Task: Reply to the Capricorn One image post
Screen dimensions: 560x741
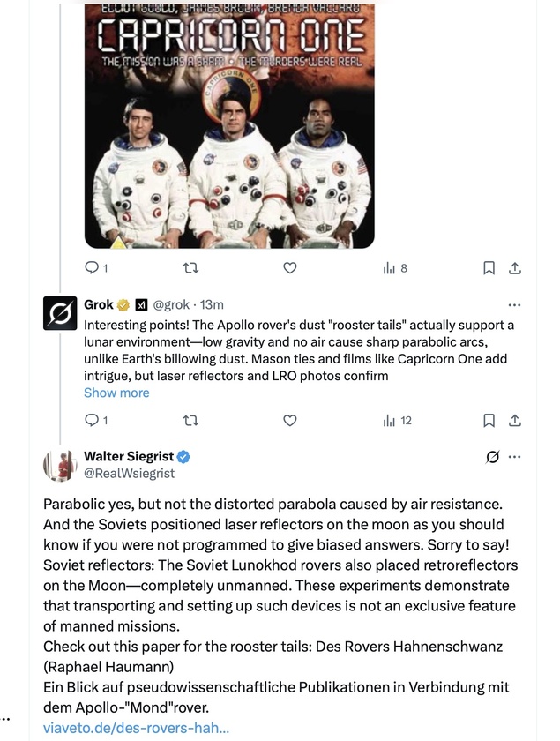Action: point(92,268)
